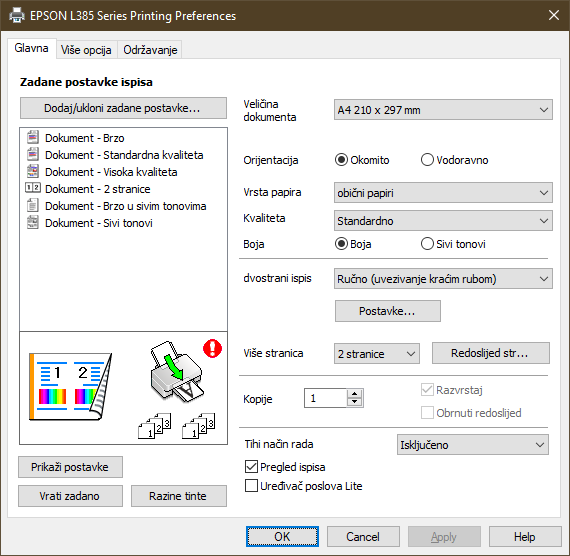Open the Kvaliteta dropdown

[x=443, y=220]
